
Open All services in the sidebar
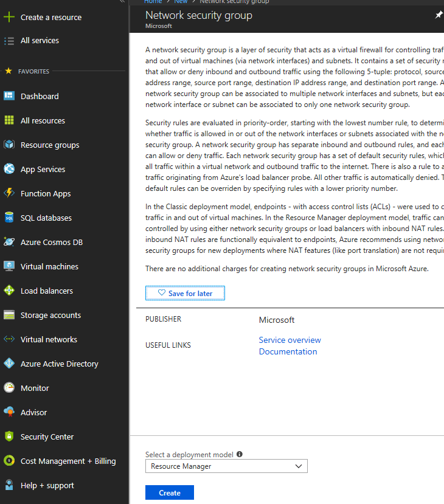click(x=40, y=41)
